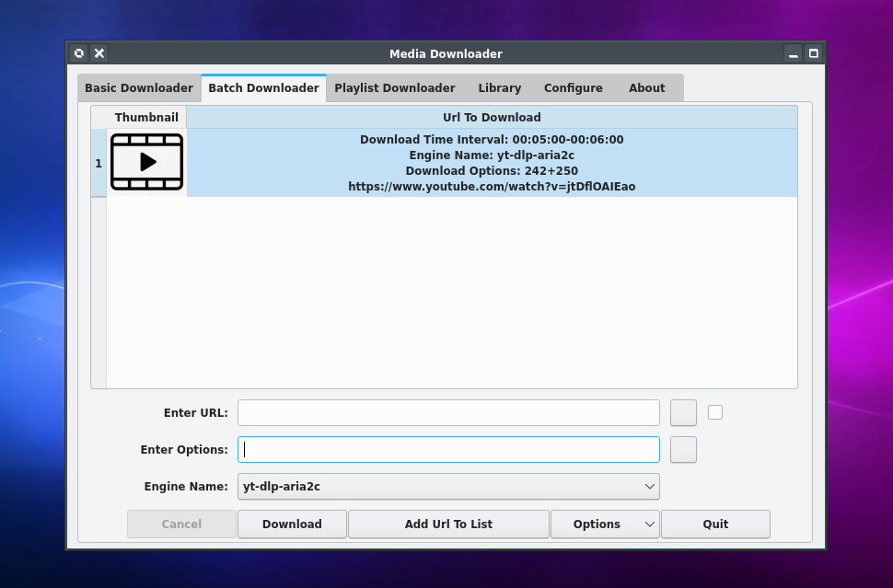
Task: Switch to the Basic Downloader tab
Action: (138, 87)
